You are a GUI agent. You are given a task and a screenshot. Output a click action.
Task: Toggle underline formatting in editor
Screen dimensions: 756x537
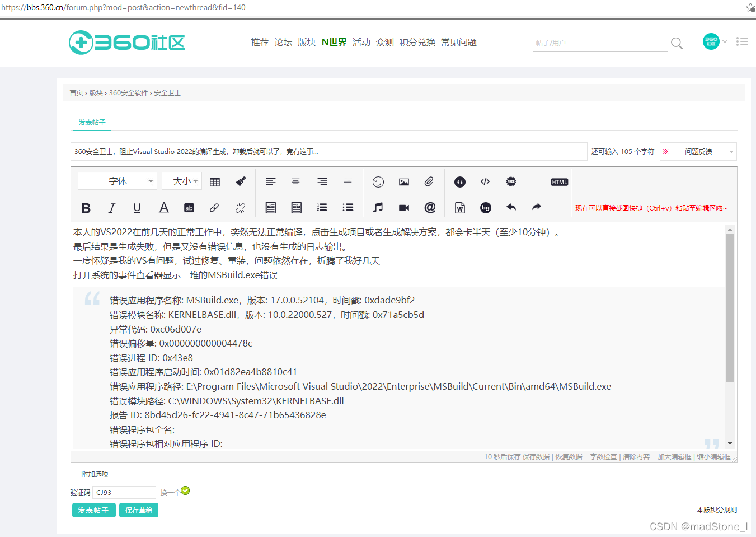tap(137, 208)
